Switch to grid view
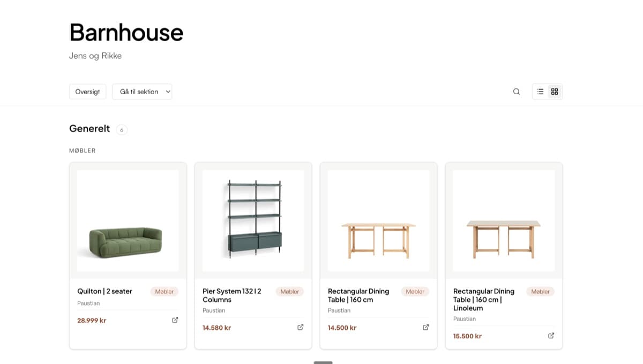The height and width of the screenshot is (364, 643). tap(555, 92)
